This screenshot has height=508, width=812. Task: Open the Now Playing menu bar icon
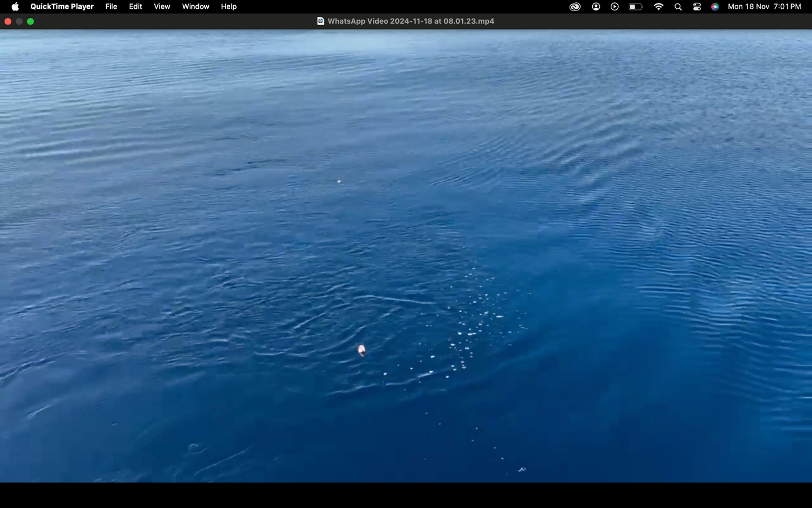(615, 6)
